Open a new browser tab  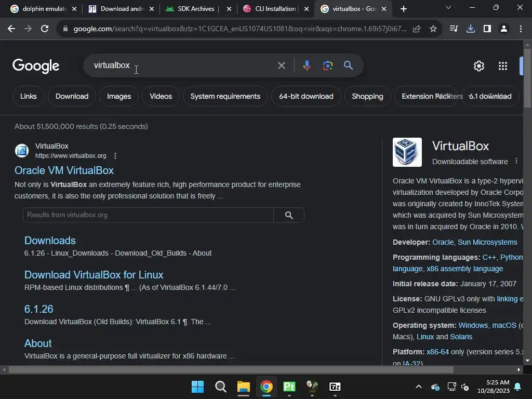[x=403, y=9]
